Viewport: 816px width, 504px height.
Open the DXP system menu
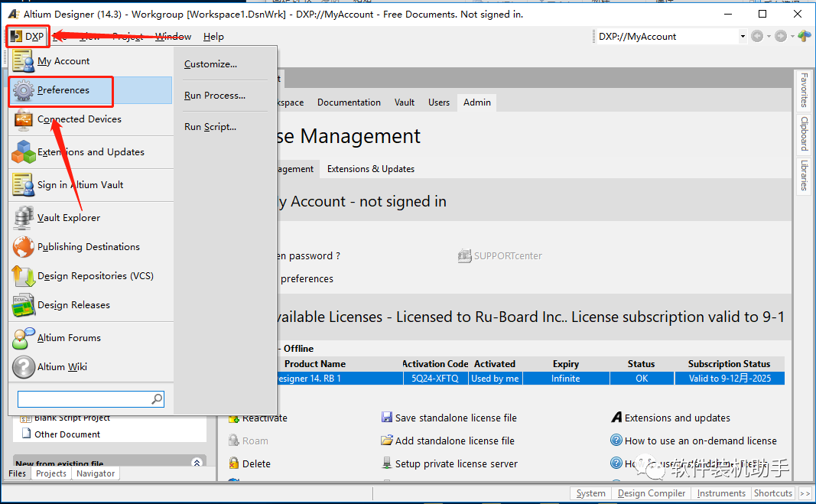coord(28,37)
